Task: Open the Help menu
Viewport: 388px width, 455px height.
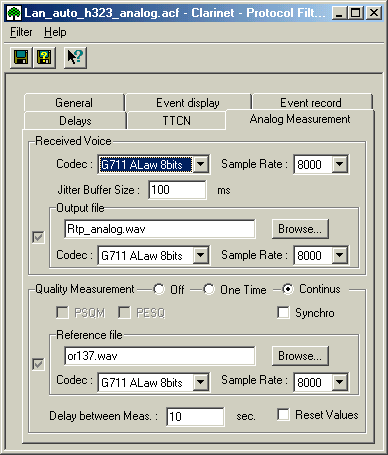Action: coord(55,32)
